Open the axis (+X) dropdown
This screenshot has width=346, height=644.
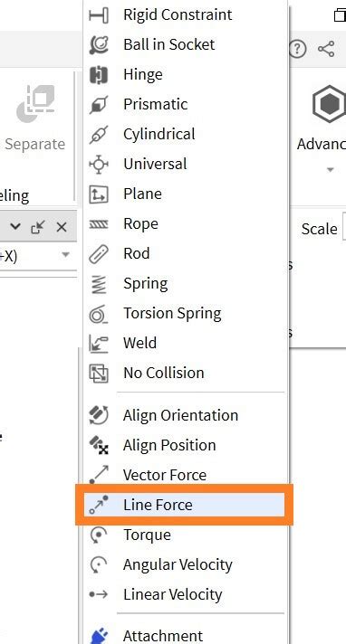[x=65, y=255]
